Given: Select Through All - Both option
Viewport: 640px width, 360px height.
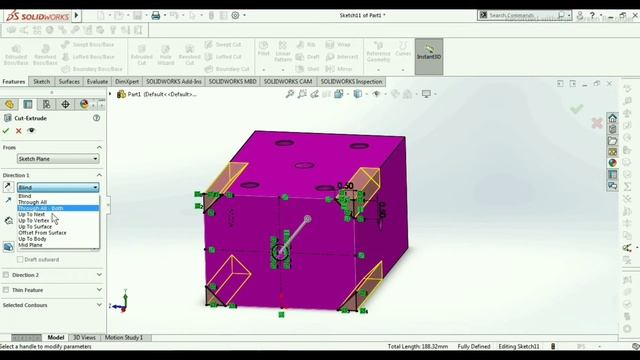Looking at the screenshot, I should [58, 208].
